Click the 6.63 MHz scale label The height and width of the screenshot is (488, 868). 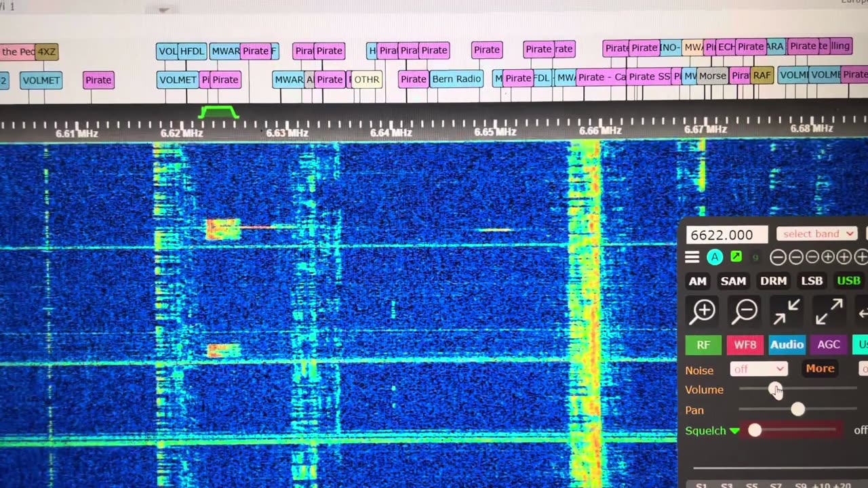(287, 133)
